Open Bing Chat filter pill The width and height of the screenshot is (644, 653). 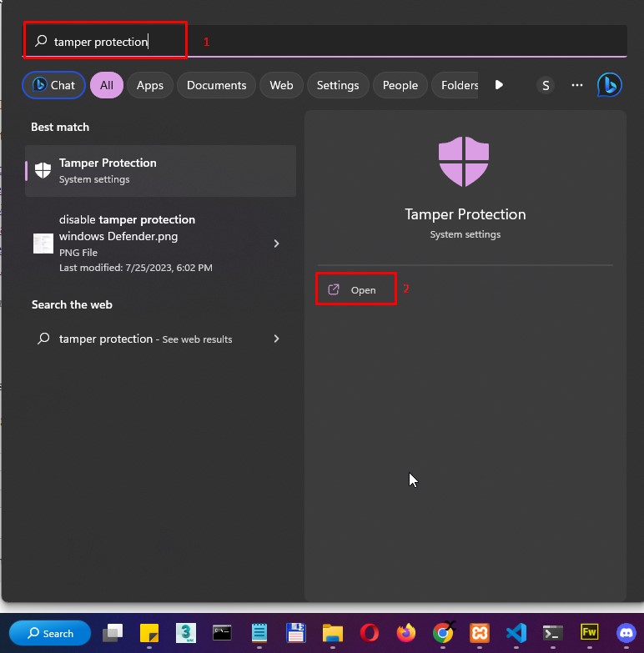pyautogui.click(x=53, y=85)
